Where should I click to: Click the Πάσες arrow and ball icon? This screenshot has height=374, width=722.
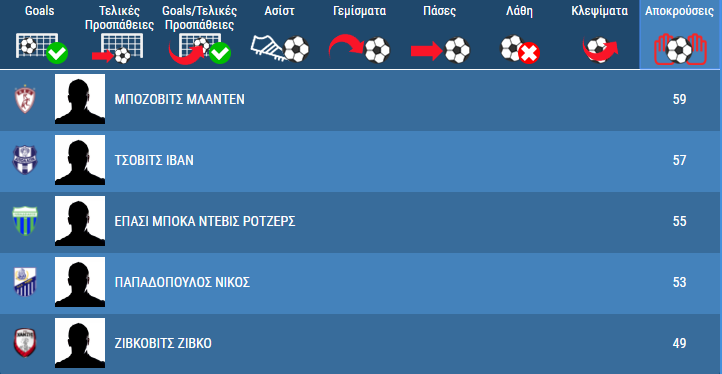(x=440, y=50)
